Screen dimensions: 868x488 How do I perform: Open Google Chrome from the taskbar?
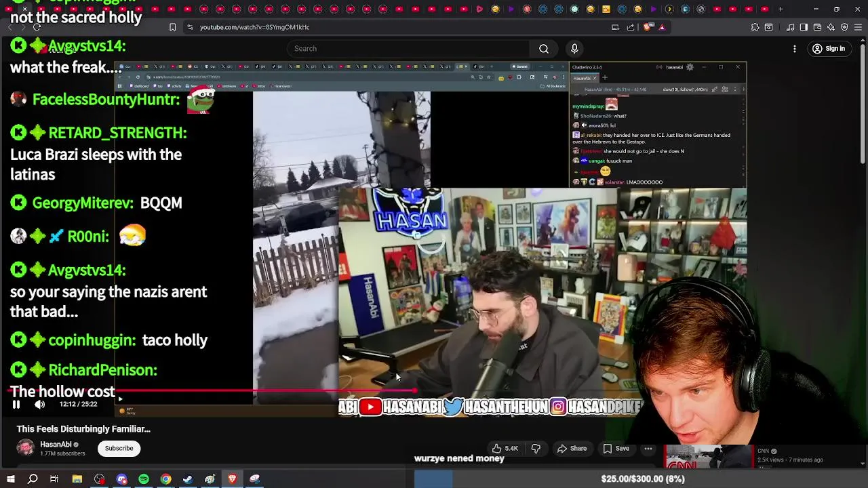(165, 479)
